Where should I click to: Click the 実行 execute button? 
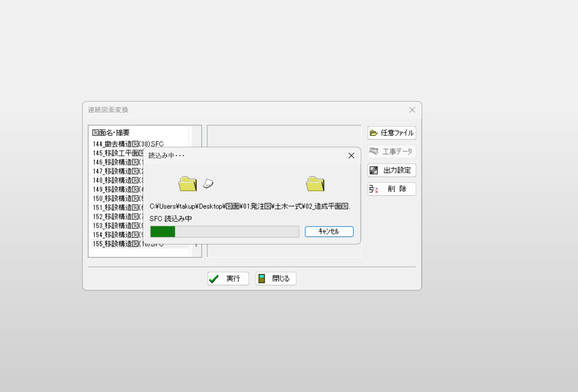point(228,279)
